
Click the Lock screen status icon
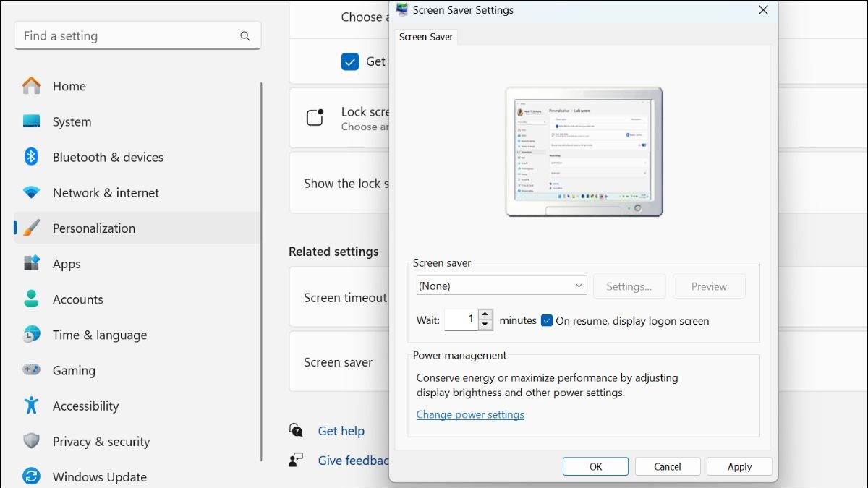pyautogui.click(x=315, y=118)
